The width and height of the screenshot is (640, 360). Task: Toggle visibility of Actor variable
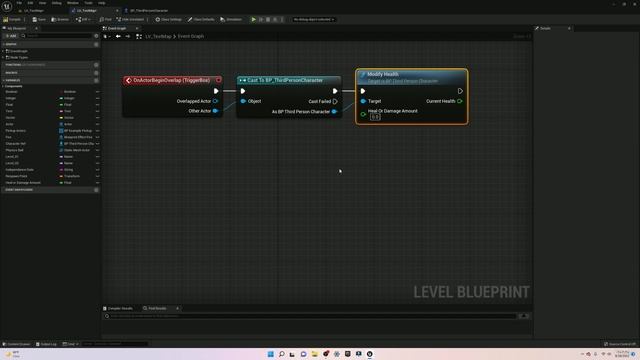click(98, 124)
